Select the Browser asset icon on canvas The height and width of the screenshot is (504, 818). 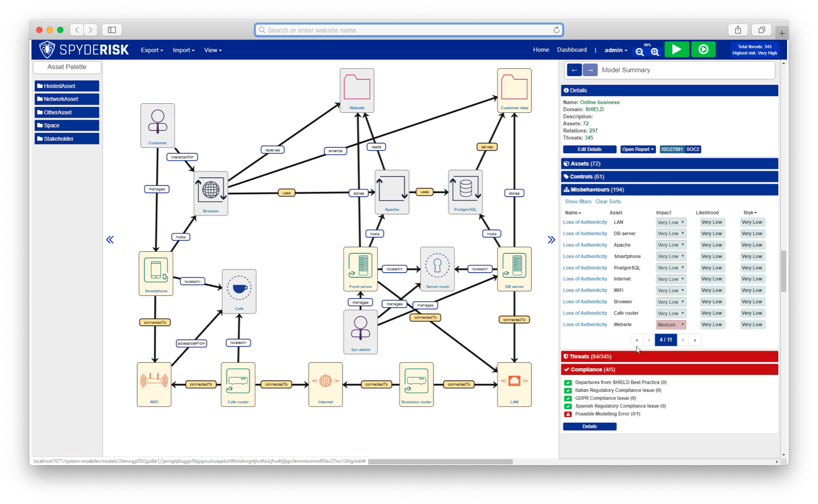click(211, 190)
